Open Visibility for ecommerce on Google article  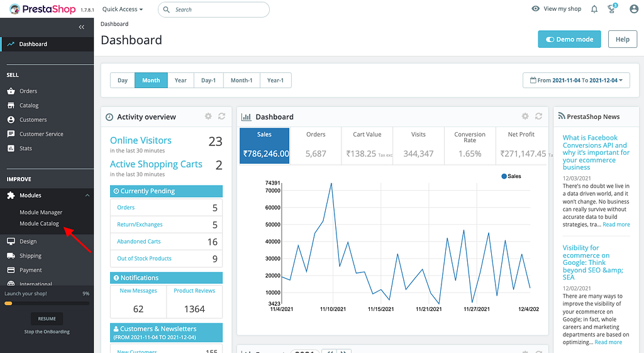click(x=592, y=262)
